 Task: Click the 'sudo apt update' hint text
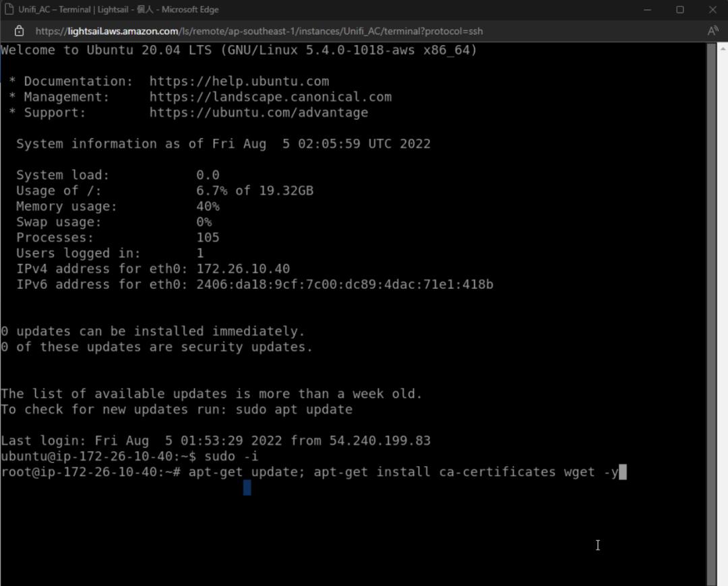click(x=294, y=410)
